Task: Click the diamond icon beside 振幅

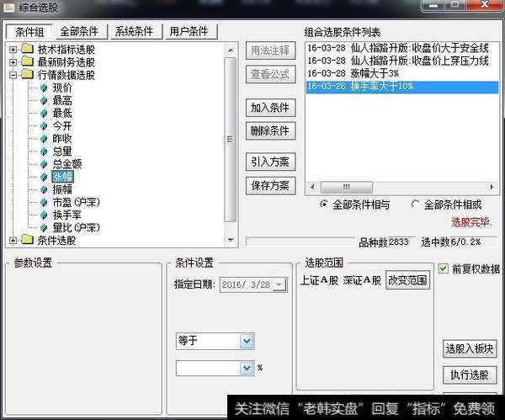Action: click(44, 189)
